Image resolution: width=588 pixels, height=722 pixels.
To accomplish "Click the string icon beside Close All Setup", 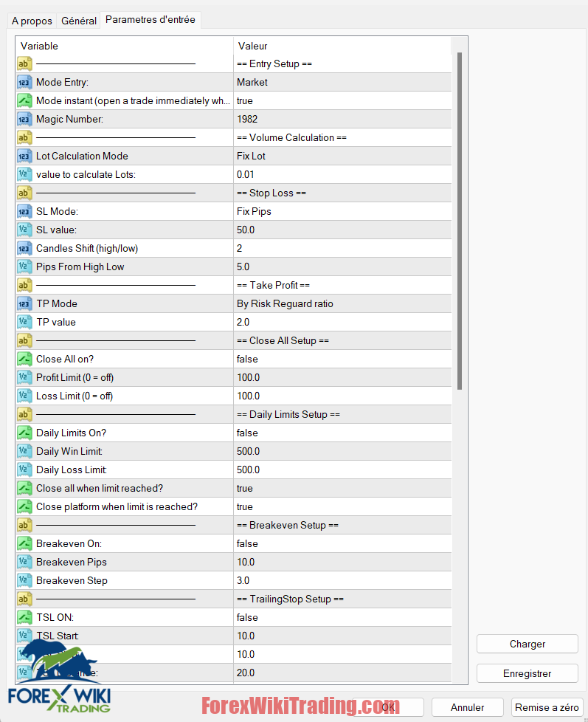I will tap(24, 341).
